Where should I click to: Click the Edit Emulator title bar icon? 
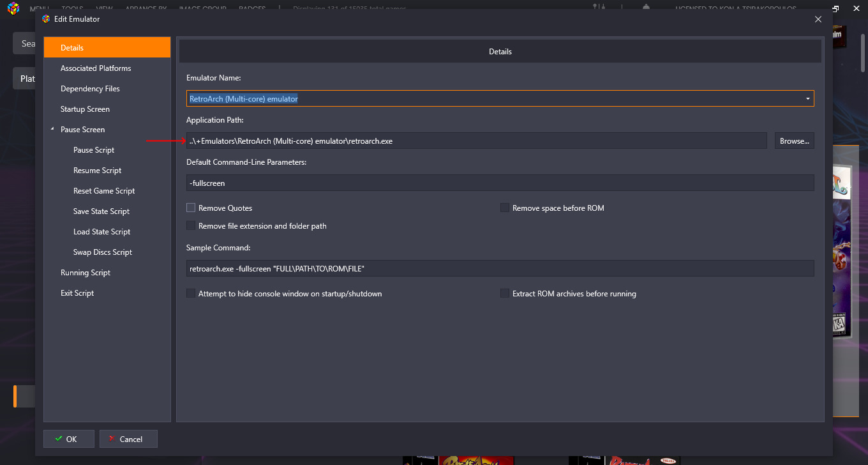coord(46,19)
